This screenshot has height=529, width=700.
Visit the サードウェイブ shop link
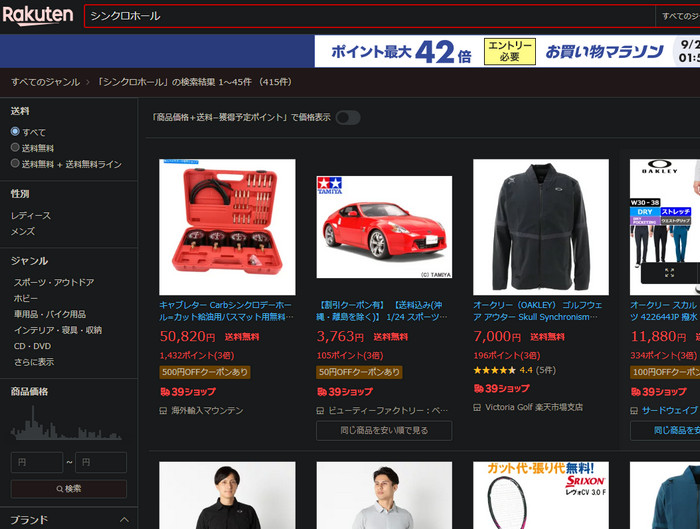(670, 410)
